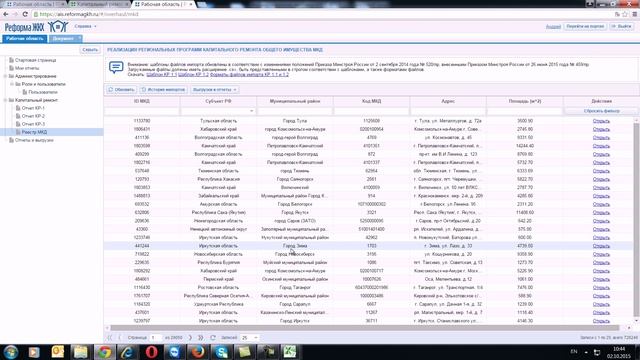Open Отчет КР-2 in the sidebar

tap(33, 116)
